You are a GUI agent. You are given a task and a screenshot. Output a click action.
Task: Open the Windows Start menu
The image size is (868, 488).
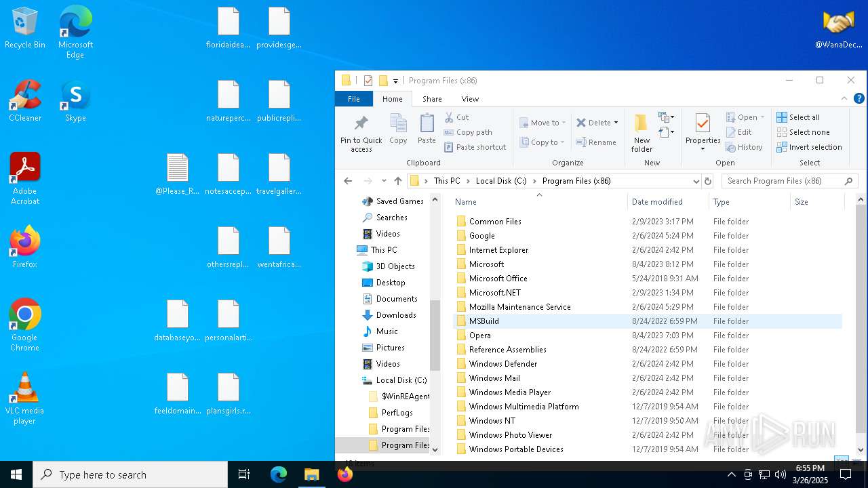[16, 474]
